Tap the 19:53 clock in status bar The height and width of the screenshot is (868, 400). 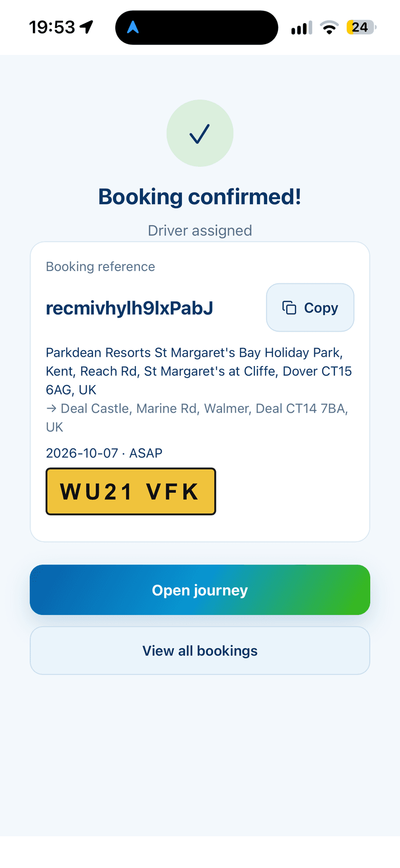52,27
